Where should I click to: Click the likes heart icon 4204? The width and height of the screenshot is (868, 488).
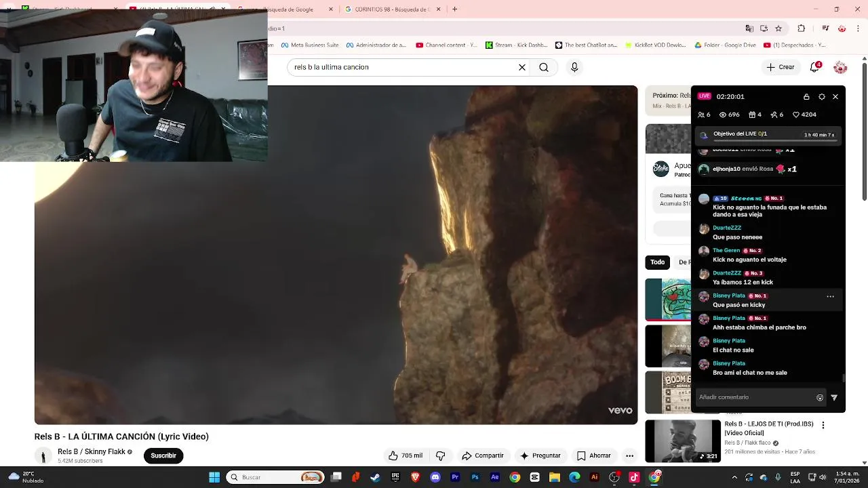[x=804, y=115]
